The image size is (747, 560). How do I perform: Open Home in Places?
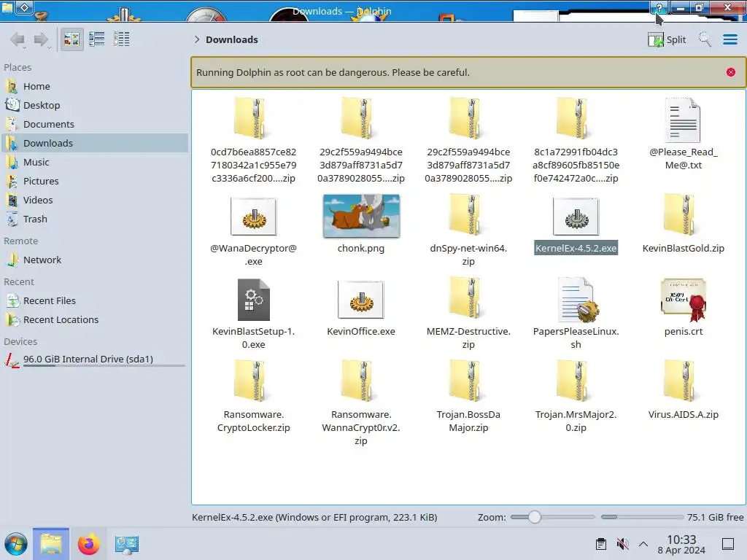click(x=95, y=86)
